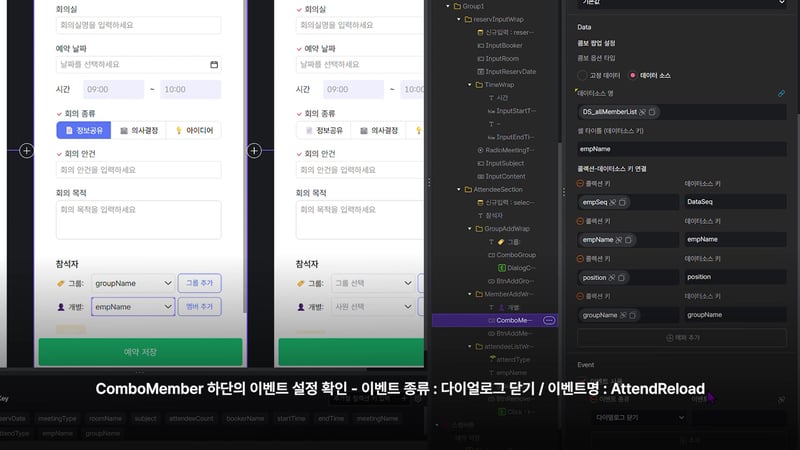Click 멤버 추가 button in first preview
The image size is (800, 450).
pyautogui.click(x=199, y=307)
